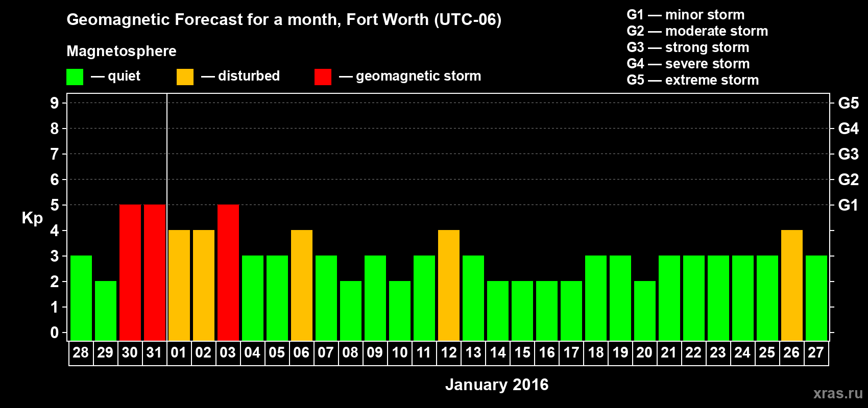This screenshot has height=408, width=868.
Task: Click the G4 label on right axis
Action: [849, 129]
